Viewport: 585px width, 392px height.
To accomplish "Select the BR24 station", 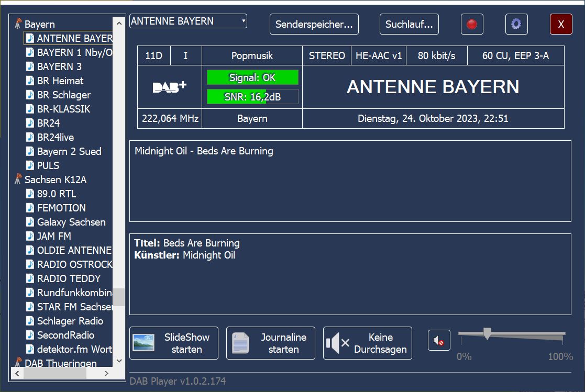I will pyautogui.click(x=48, y=123).
